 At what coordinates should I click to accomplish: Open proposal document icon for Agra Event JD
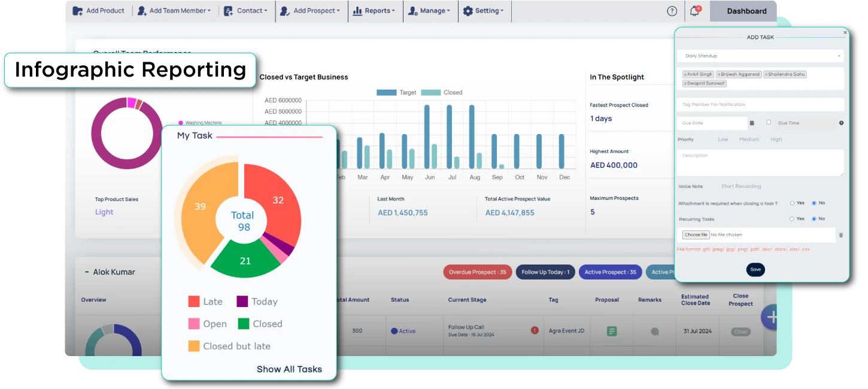click(612, 331)
